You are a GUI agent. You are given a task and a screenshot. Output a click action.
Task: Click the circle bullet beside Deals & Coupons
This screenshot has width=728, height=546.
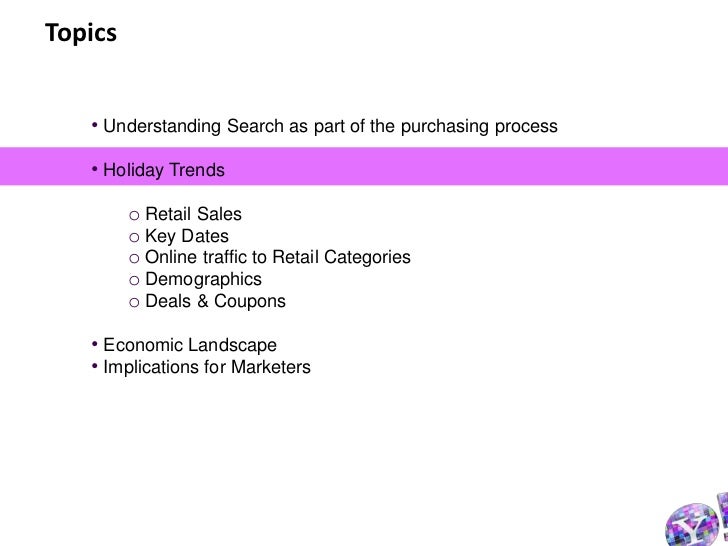point(133,302)
